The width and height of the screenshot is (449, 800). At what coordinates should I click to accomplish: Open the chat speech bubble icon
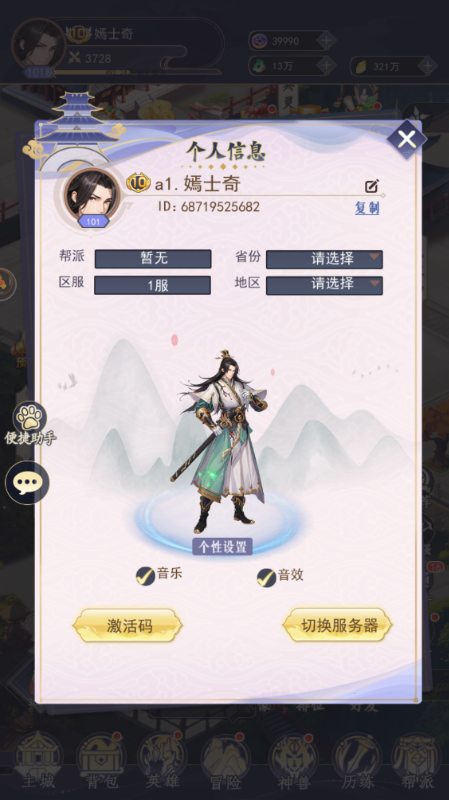click(27, 483)
